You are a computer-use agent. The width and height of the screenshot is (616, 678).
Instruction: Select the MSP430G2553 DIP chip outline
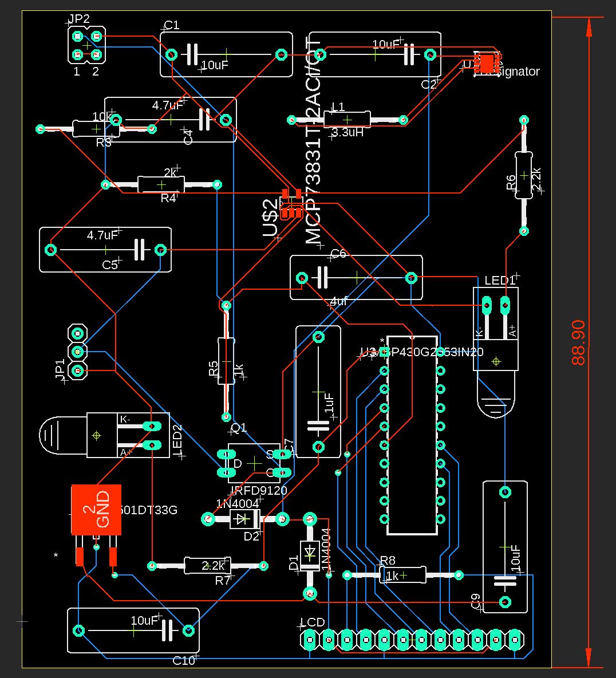point(412,435)
